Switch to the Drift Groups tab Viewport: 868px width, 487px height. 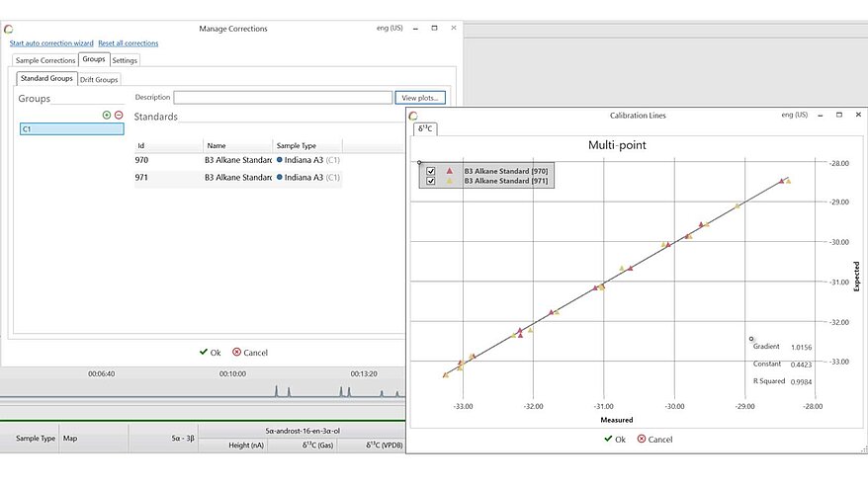coord(99,79)
